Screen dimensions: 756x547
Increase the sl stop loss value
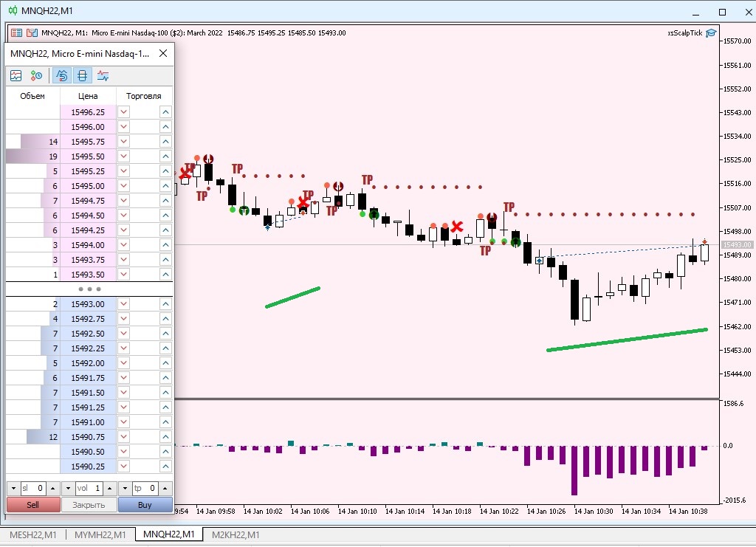pos(52,488)
